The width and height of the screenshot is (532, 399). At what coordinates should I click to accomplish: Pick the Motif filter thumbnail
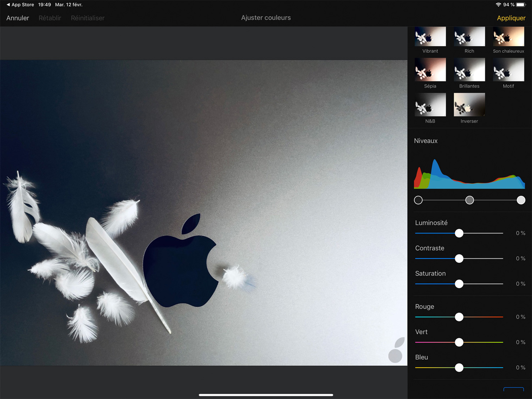(x=509, y=70)
